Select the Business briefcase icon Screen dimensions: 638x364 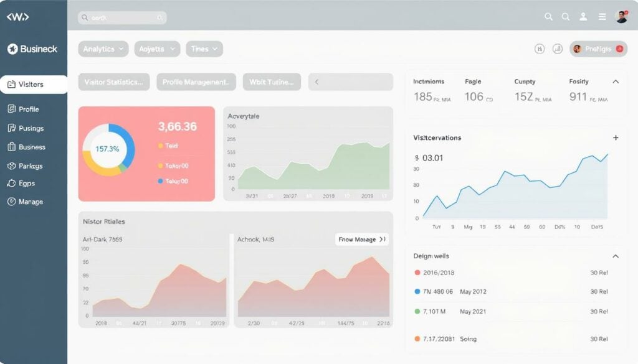[x=11, y=147]
